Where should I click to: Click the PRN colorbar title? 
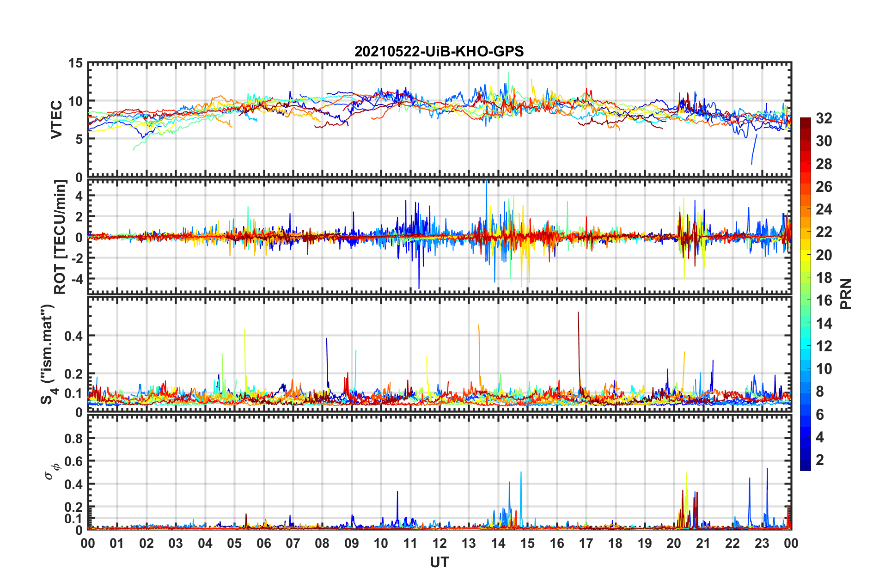(846, 294)
